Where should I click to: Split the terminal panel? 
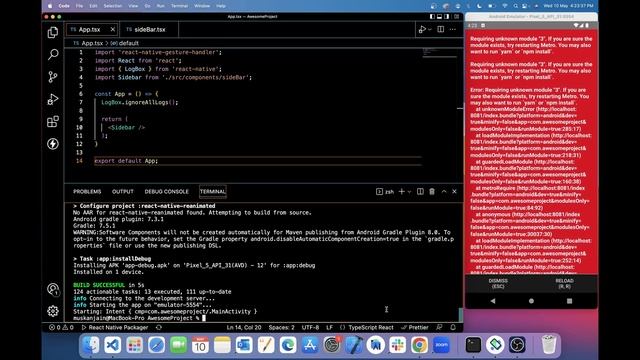(x=420, y=191)
